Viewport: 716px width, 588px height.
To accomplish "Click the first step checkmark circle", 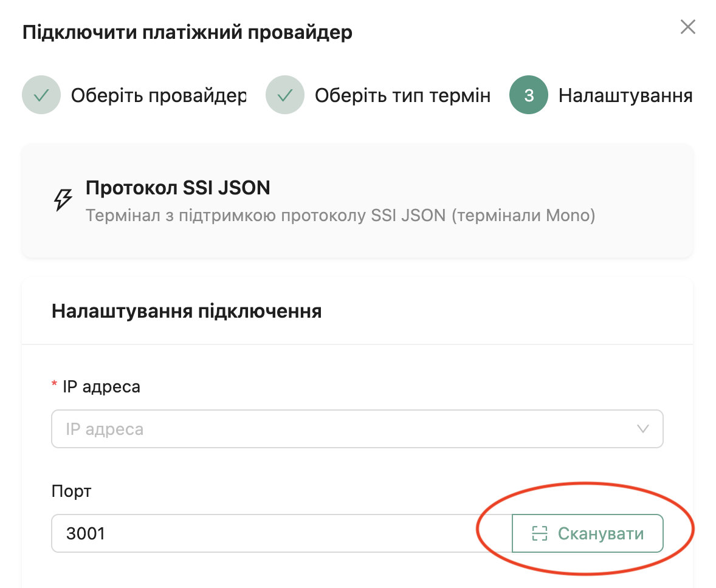I will click(41, 95).
